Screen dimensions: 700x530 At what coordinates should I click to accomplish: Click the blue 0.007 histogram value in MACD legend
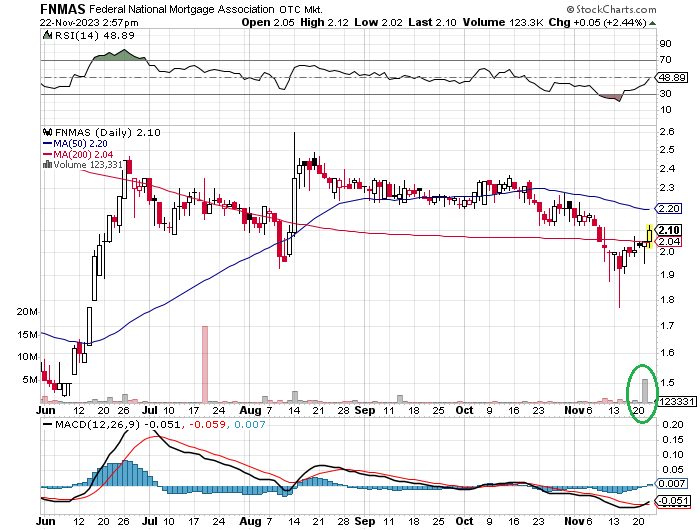(250, 424)
